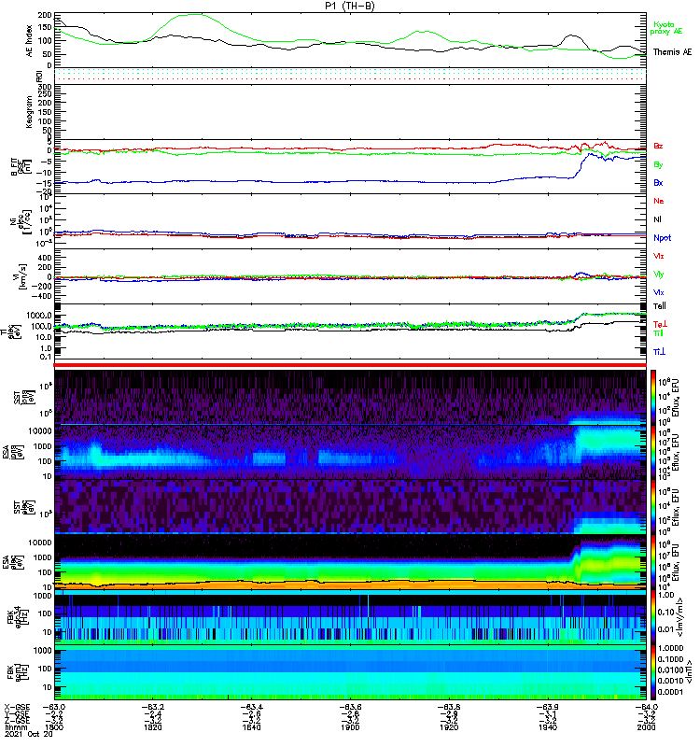The image size is (700, 747).
Task: Pick the red Bz legend label
Action: pos(658,147)
